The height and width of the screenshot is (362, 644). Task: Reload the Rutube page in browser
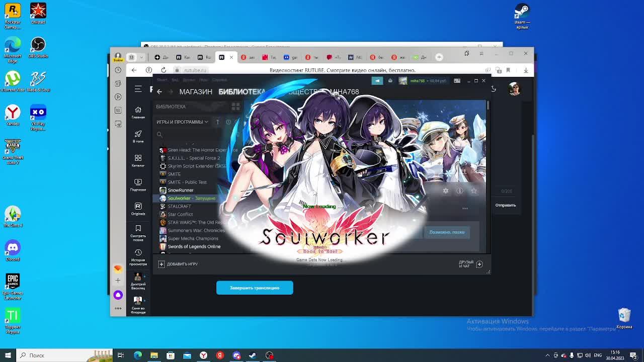(164, 70)
